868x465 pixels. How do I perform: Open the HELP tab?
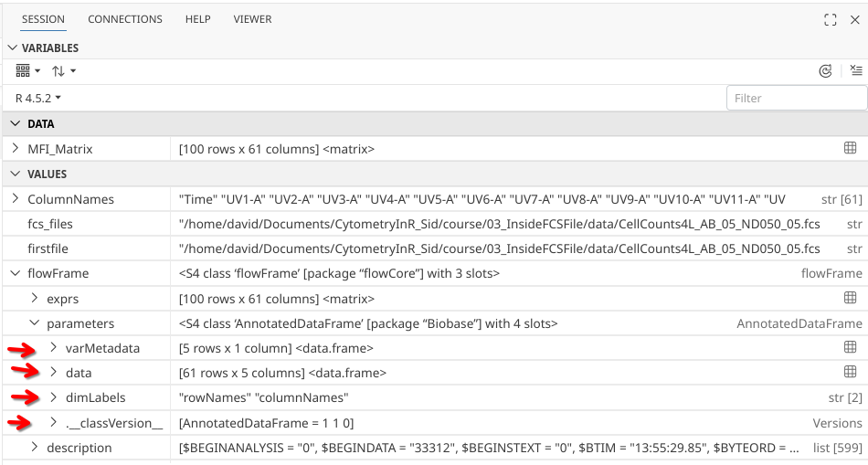197,19
